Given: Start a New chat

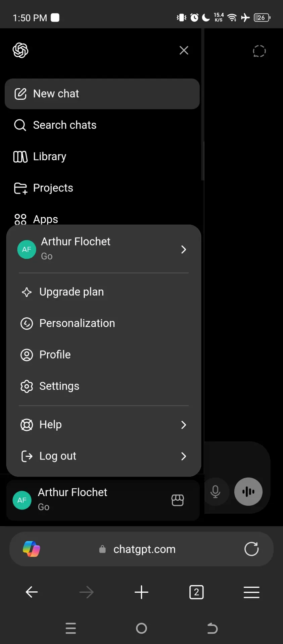Looking at the screenshot, I should click(102, 94).
